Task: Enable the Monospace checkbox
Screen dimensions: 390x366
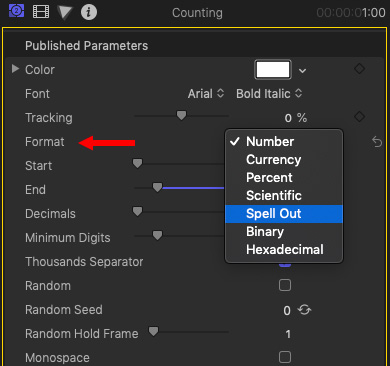Action: (285, 357)
